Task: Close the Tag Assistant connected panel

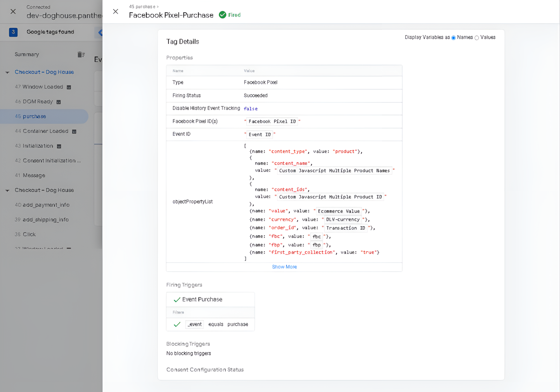Action: coord(13,12)
